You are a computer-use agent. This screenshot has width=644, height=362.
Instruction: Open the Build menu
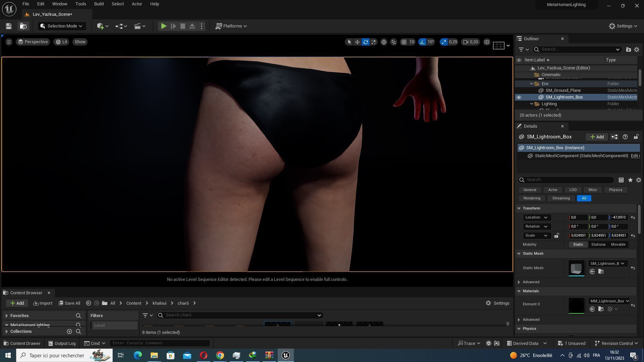99,4
